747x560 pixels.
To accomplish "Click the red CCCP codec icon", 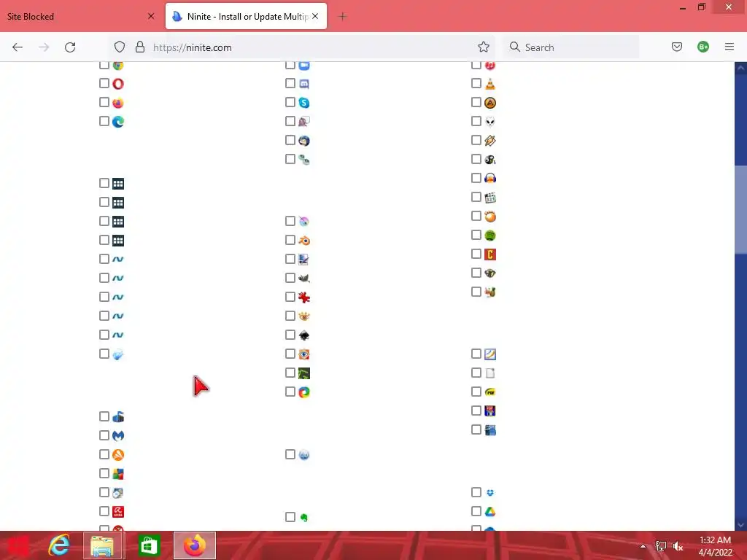I will pyautogui.click(x=489, y=254).
